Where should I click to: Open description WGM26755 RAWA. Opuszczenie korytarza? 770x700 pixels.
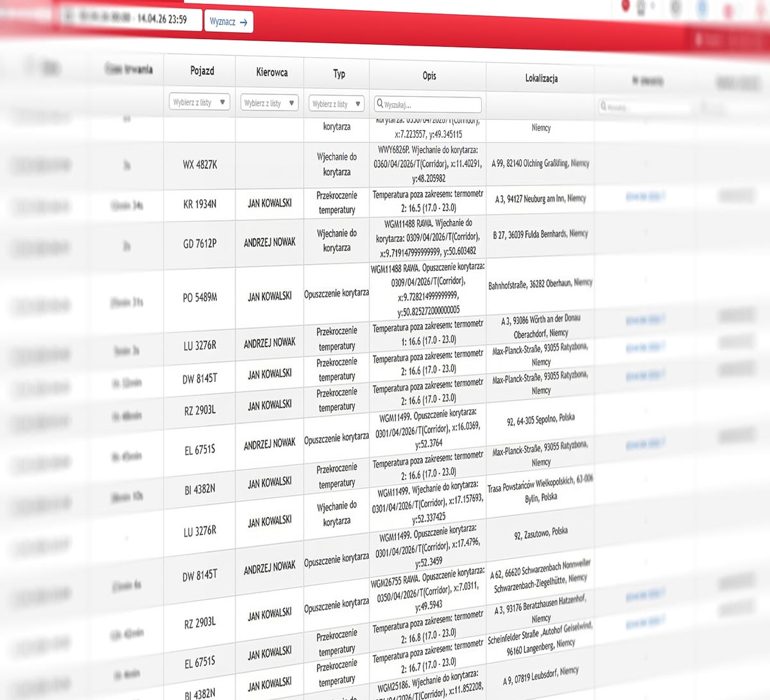coord(427,590)
